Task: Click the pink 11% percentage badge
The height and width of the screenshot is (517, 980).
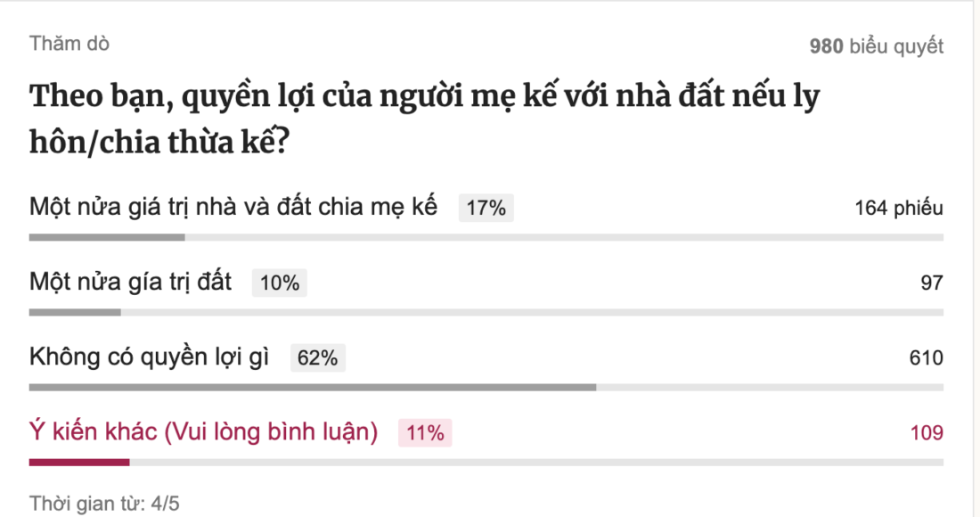Action: click(424, 432)
